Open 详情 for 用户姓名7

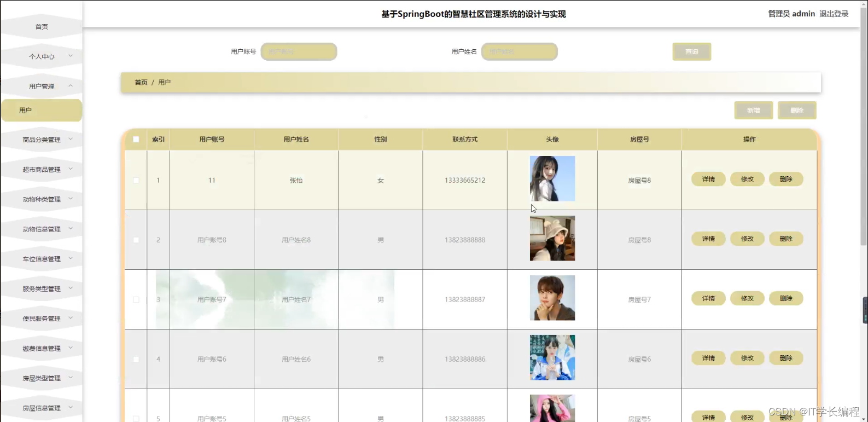click(x=708, y=298)
